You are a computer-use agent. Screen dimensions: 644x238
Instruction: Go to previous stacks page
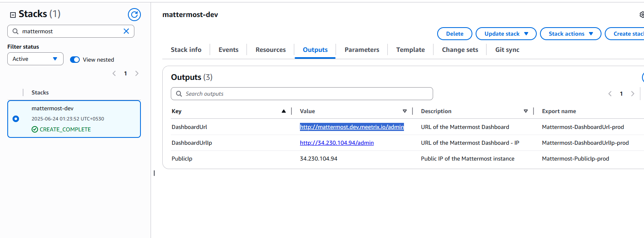(114, 73)
